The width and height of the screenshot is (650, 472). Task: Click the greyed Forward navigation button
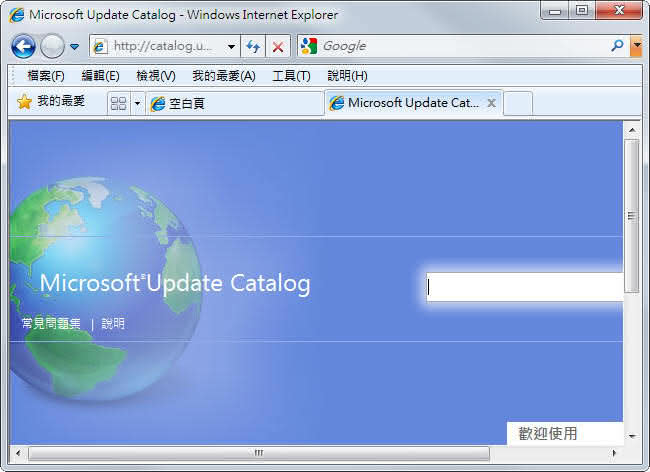(52, 46)
